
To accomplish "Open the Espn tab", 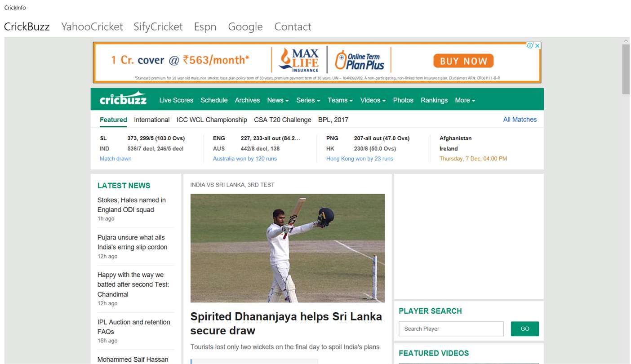I will 205,27.
